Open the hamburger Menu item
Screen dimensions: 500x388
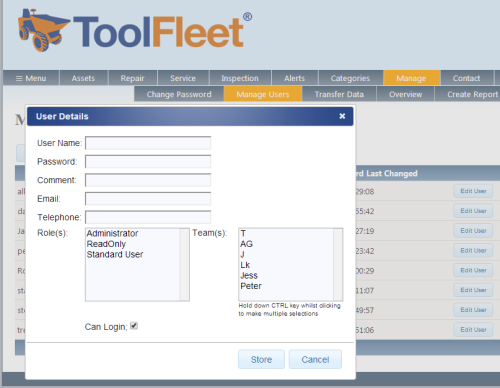(31, 78)
